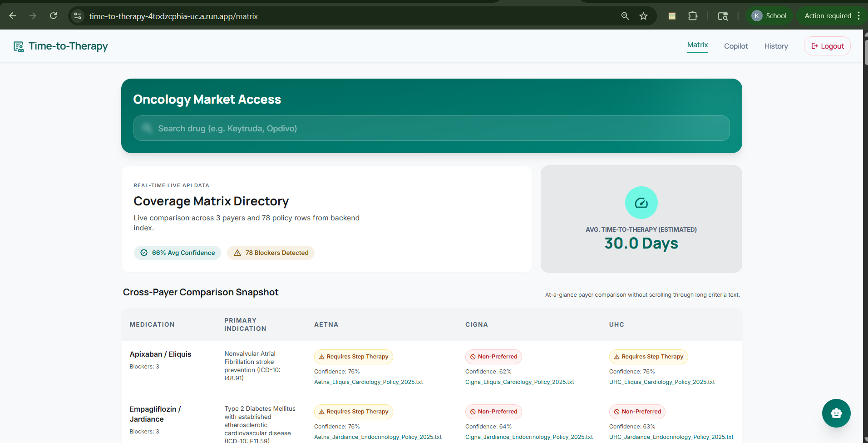Open UHC_Jardiance_Endocrinology_Policy_2025.txt link
Screen dimensions: 868x443
point(671,437)
